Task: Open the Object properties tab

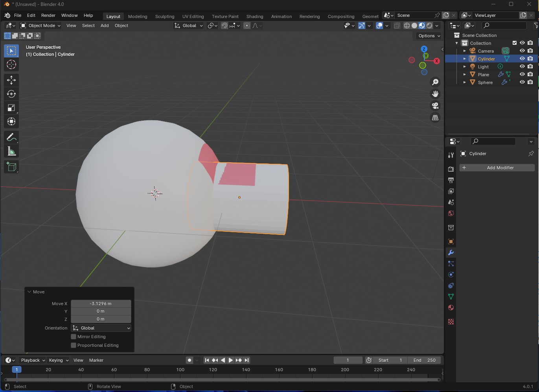Action: [451, 242]
